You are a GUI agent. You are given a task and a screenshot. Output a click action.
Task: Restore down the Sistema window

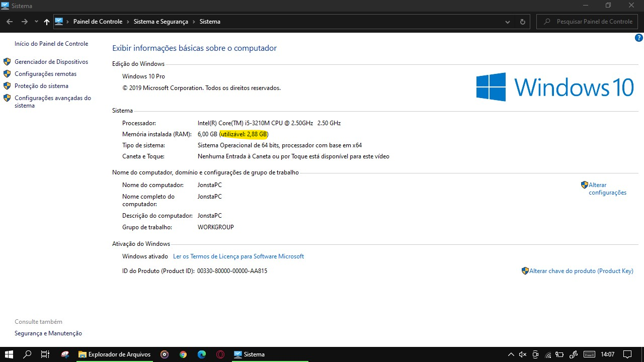coord(608,6)
